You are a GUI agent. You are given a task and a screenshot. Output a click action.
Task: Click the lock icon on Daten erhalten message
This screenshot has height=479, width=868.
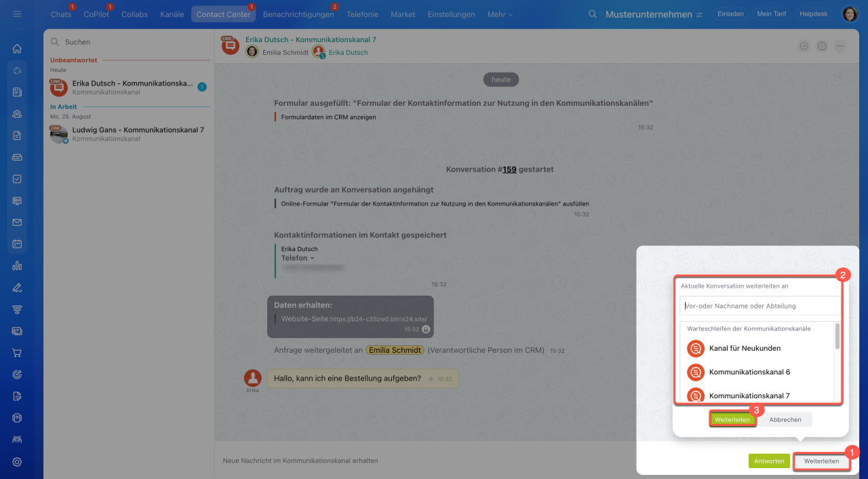(426, 329)
